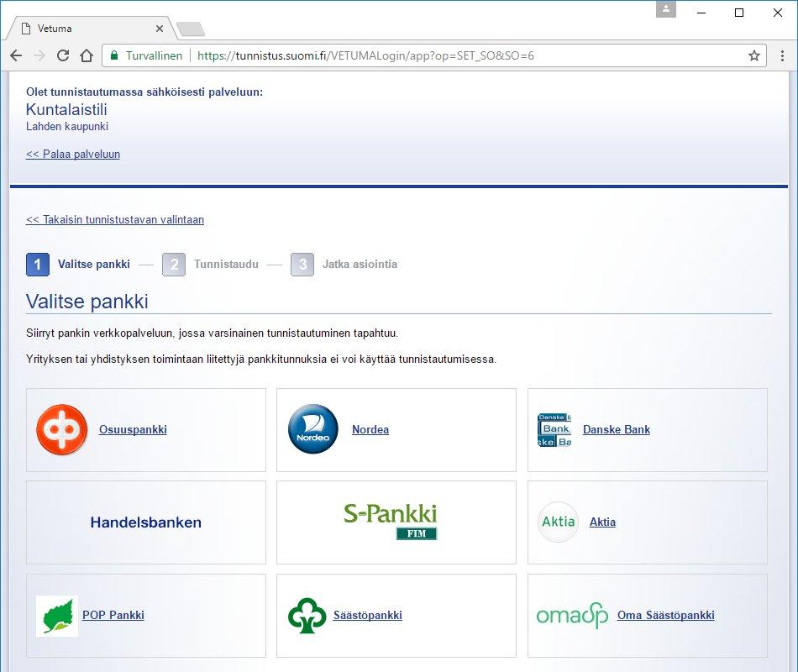Click the browser Back arrow
The height and width of the screenshot is (672, 798).
coord(16,55)
